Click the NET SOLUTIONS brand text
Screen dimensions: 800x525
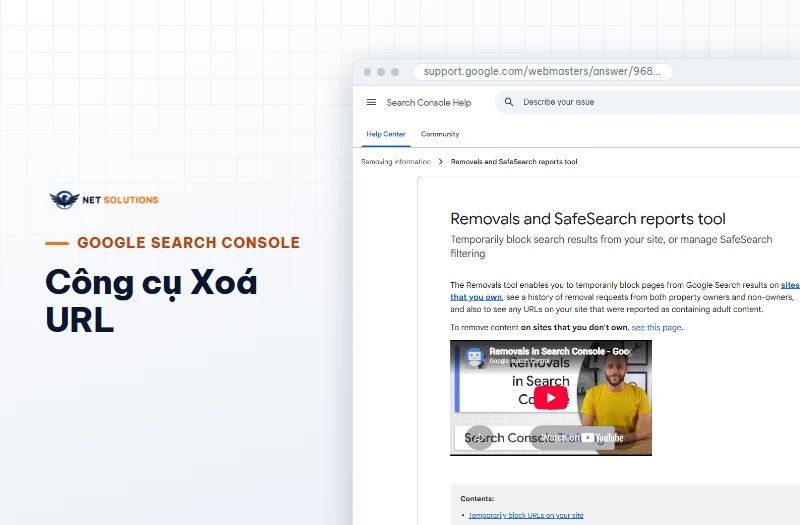[120, 200]
